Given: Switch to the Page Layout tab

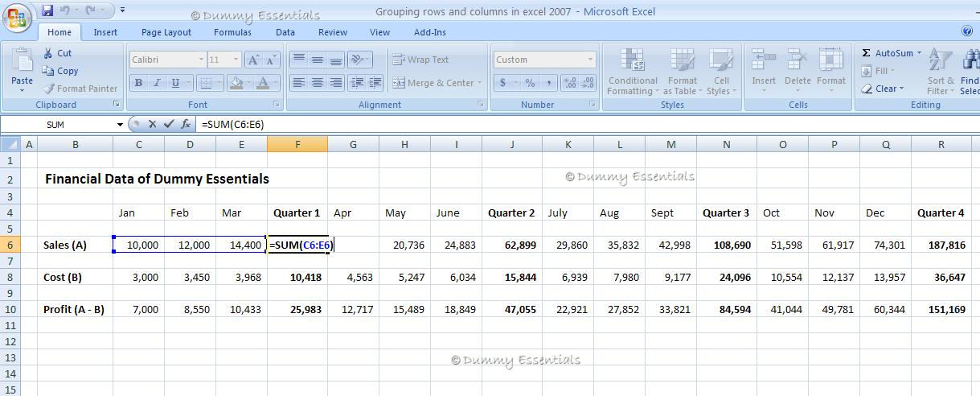Looking at the screenshot, I should coord(166,32).
